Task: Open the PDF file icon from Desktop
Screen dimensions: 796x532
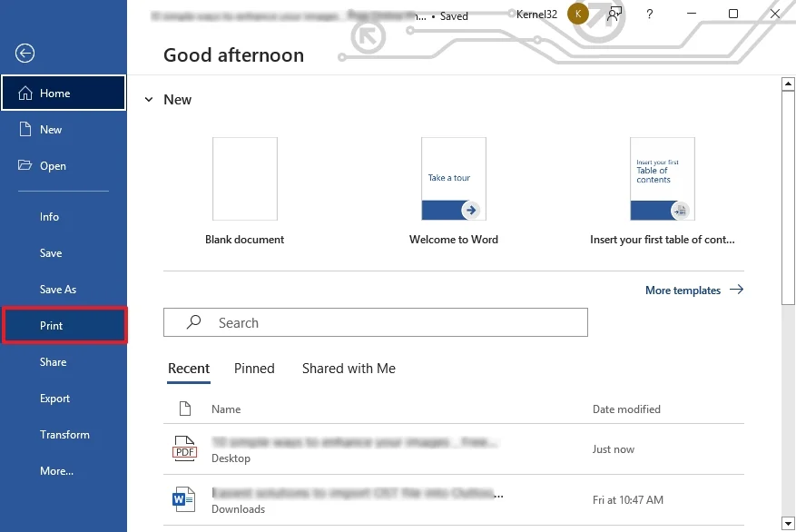Action: pos(184,448)
